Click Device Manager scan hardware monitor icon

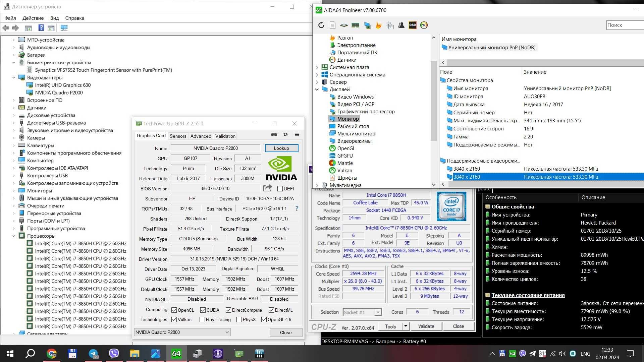64,28
